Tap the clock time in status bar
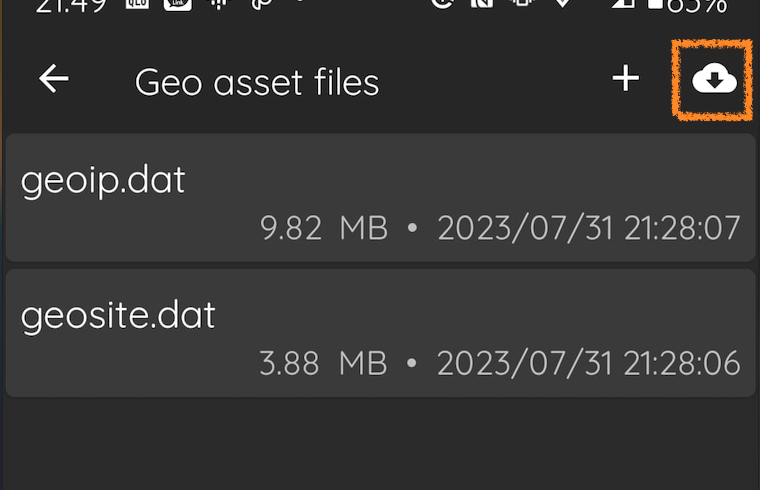This screenshot has width=760, height=490. click(71, 6)
